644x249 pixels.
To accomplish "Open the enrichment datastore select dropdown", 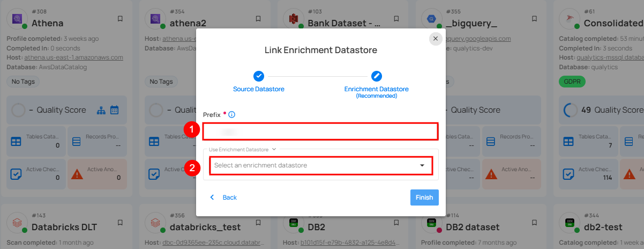I will [316, 165].
